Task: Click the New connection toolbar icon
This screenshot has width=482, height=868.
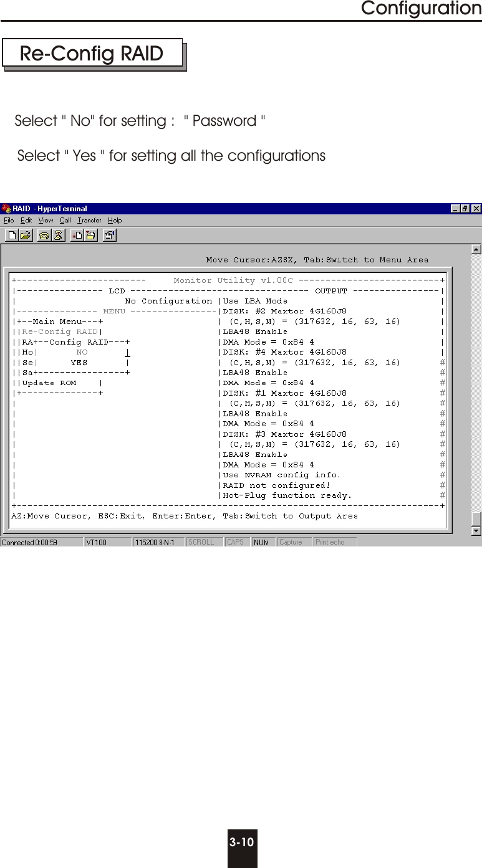Action: pyautogui.click(x=12, y=235)
